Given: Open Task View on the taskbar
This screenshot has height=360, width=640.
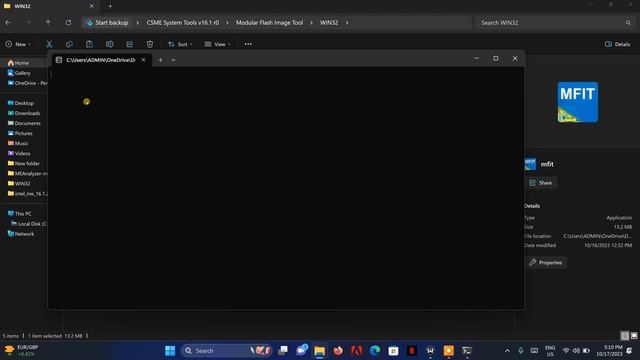Looking at the screenshot, I should pos(282,351).
